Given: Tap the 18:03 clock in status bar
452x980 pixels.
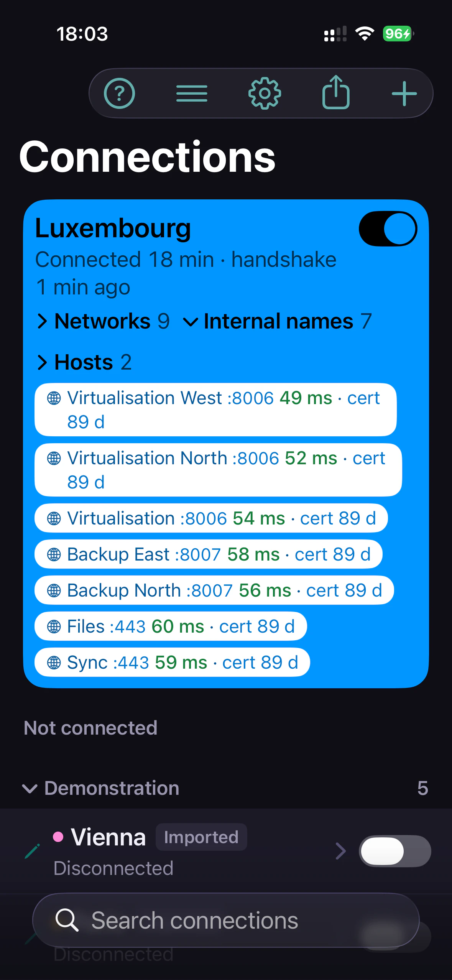Looking at the screenshot, I should tap(82, 34).
